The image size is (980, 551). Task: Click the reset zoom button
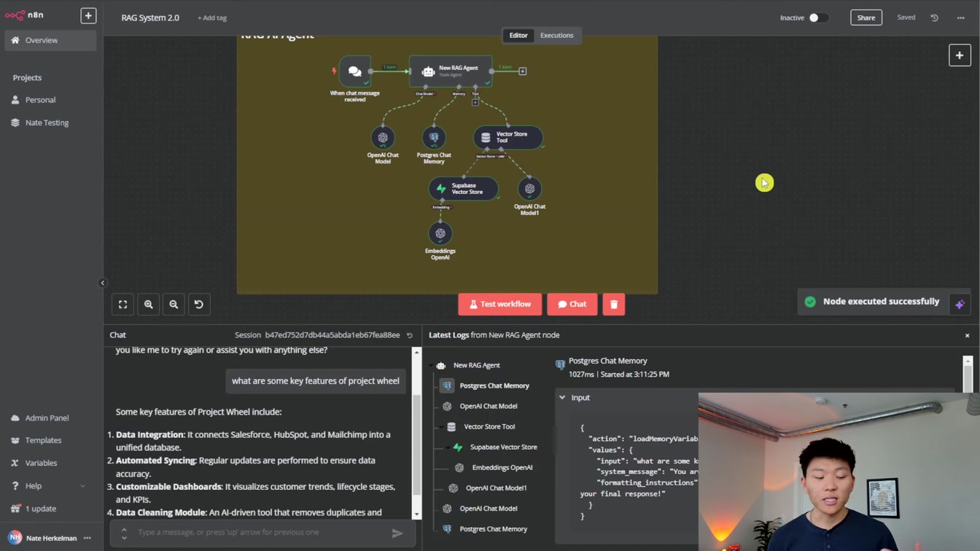pyautogui.click(x=198, y=305)
